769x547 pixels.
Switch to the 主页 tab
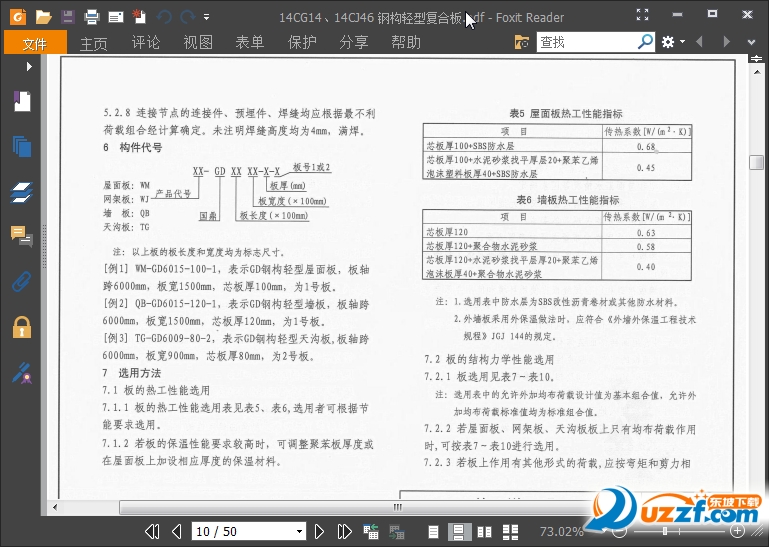(93, 43)
